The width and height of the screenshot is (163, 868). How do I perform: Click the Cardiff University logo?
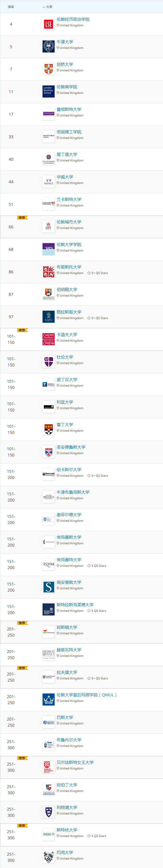[49, 339]
